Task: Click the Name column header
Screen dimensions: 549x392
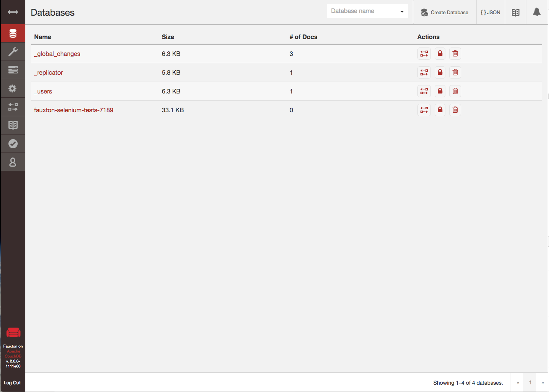Action: point(43,37)
